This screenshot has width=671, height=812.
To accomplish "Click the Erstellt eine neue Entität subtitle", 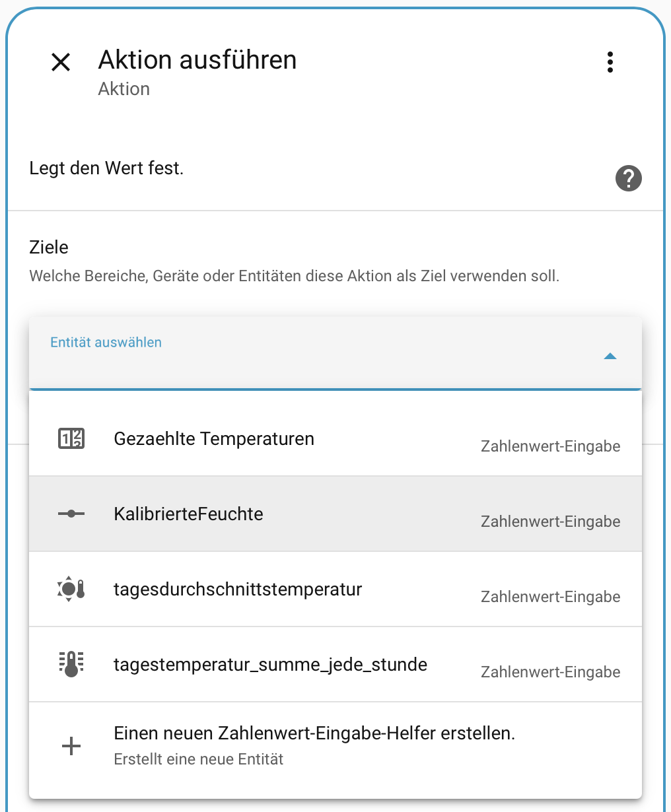I will (x=199, y=760).
